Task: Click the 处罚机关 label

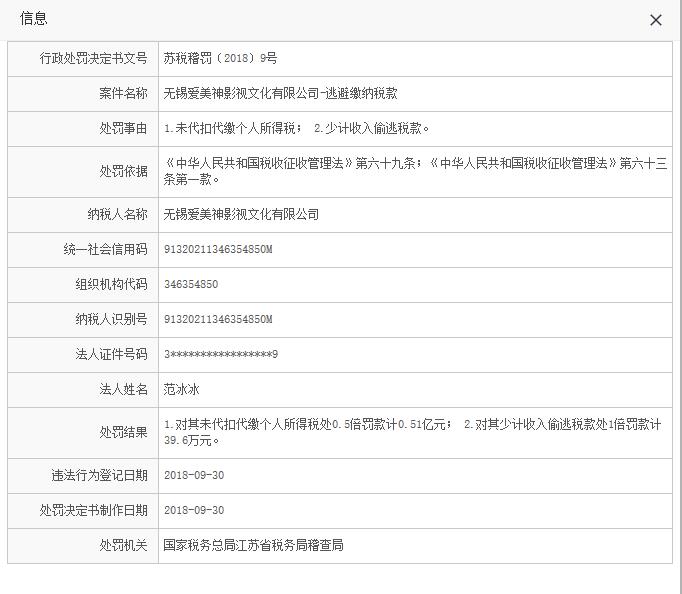Action: click(x=124, y=545)
